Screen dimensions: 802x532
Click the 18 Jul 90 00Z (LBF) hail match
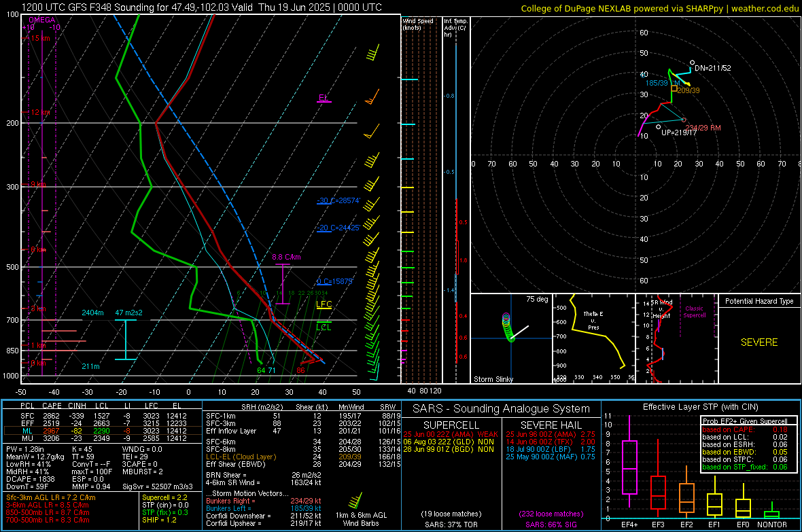pyautogui.click(x=551, y=449)
